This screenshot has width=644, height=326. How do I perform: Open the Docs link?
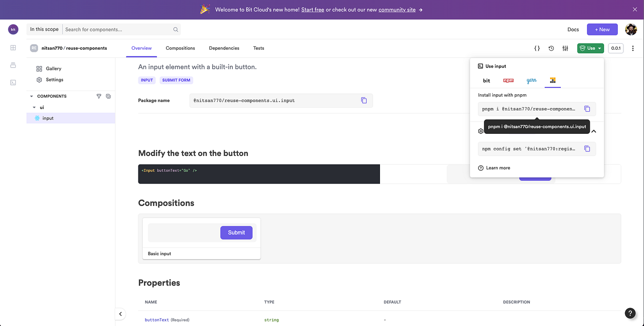[573, 29]
